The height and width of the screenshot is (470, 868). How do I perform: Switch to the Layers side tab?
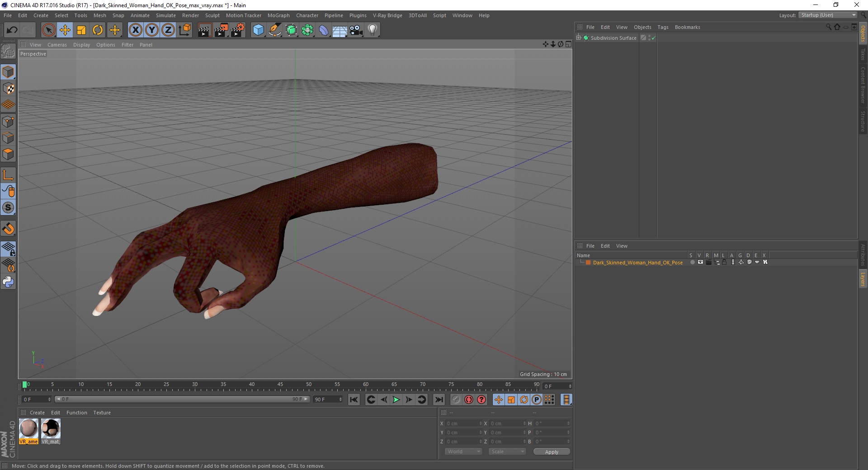[863, 279]
